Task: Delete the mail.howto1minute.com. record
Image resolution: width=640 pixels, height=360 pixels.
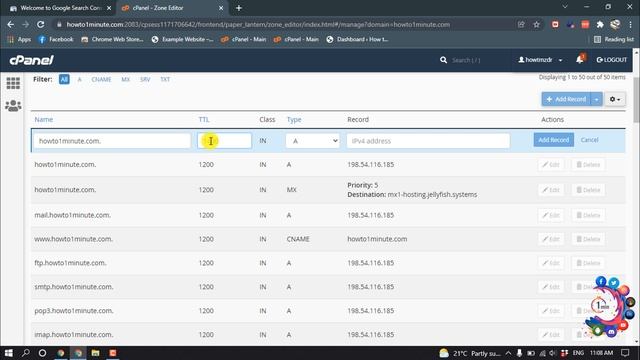Action: (x=588, y=215)
